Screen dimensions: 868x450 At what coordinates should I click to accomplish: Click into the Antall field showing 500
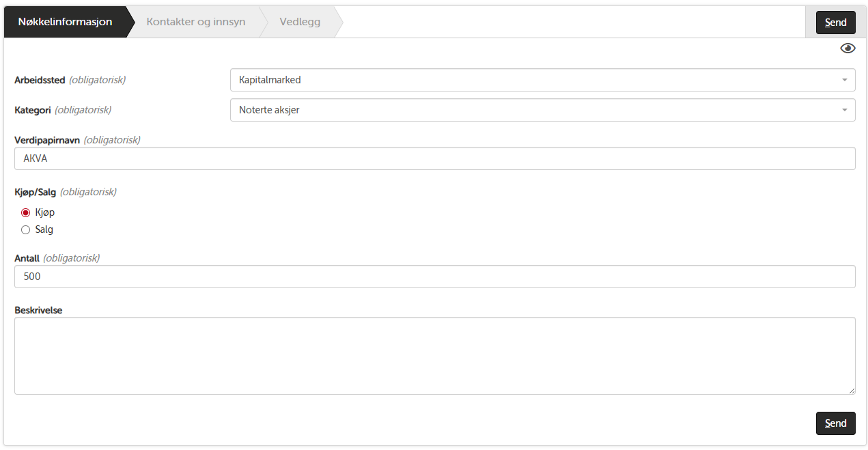coord(434,277)
